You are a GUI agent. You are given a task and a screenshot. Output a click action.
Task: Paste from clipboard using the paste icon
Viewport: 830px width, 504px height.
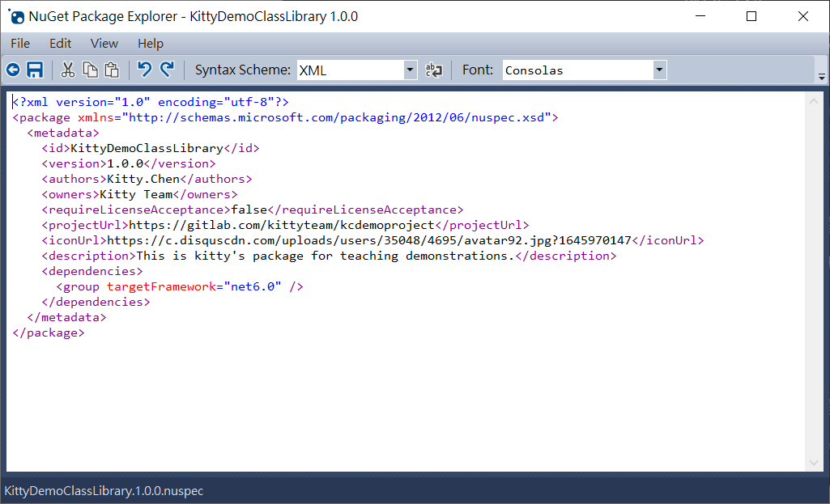(112, 70)
